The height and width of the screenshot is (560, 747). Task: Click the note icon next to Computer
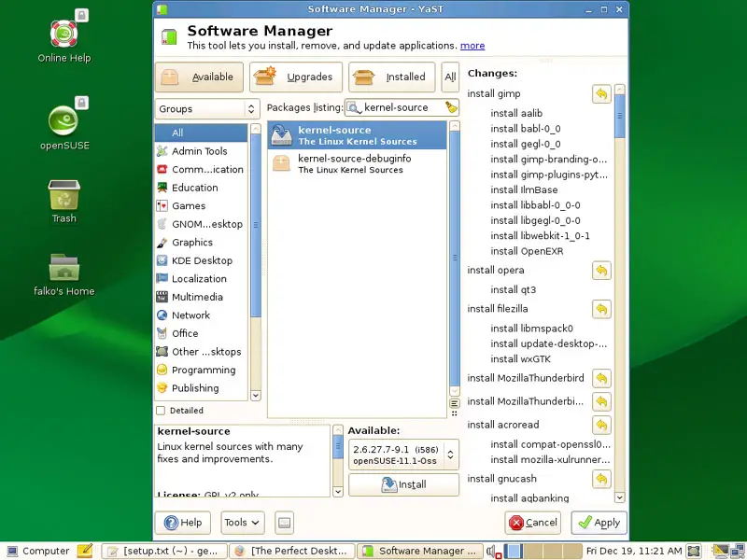click(x=85, y=551)
